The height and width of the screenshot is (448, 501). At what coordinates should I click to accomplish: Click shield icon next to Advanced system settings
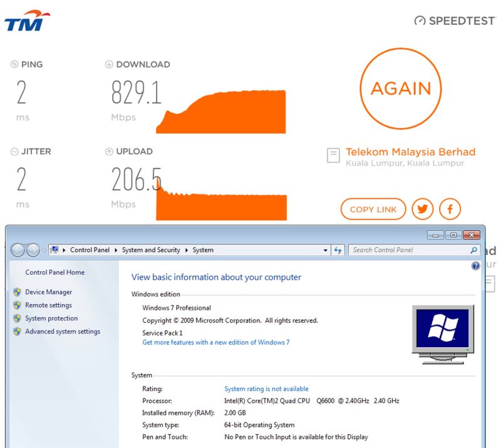pyautogui.click(x=18, y=332)
